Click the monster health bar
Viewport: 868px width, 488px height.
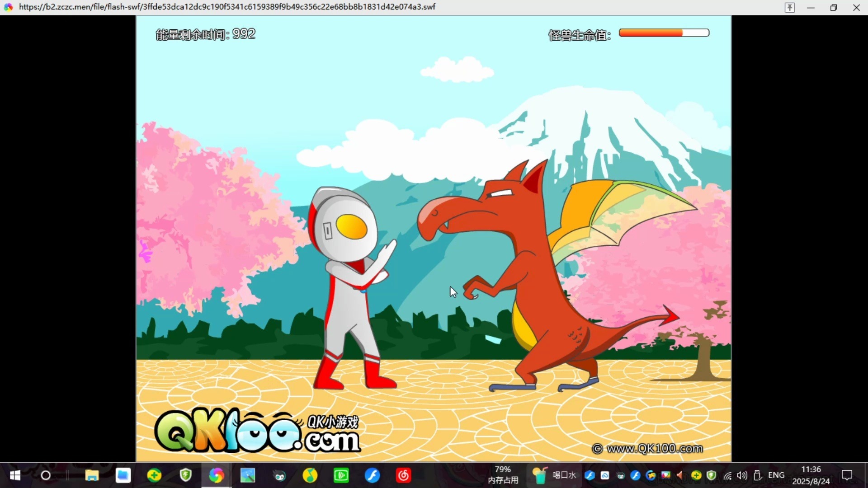[664, 33]
